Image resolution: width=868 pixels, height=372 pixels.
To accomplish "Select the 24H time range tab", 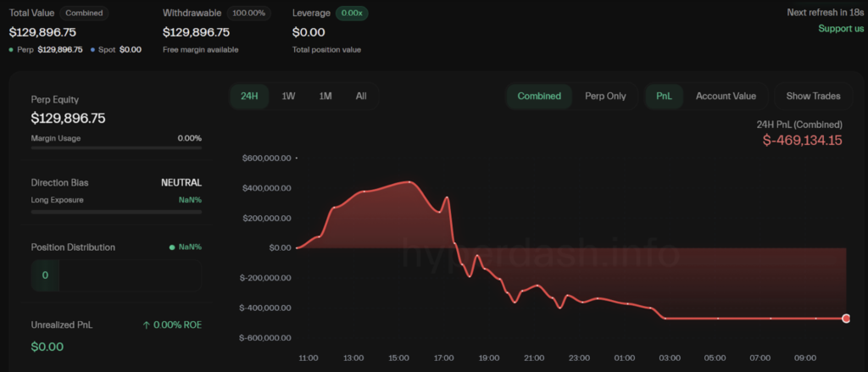I will pos(249,96).
